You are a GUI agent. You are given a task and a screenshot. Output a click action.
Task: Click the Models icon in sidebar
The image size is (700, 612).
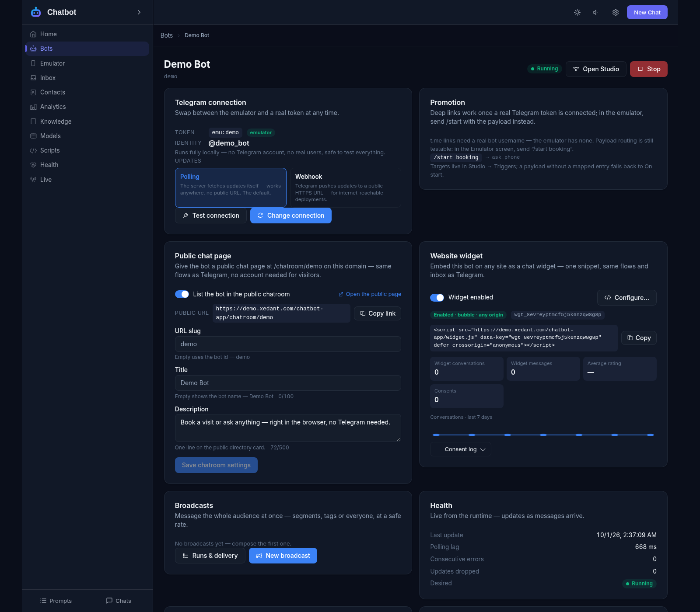coord(33,136)
